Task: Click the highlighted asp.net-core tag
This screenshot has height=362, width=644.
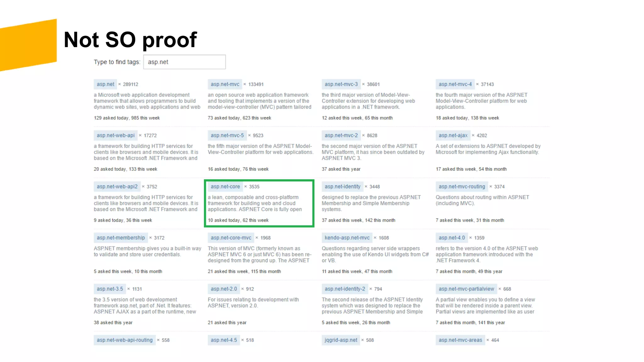Action: [x=225, y=187]
